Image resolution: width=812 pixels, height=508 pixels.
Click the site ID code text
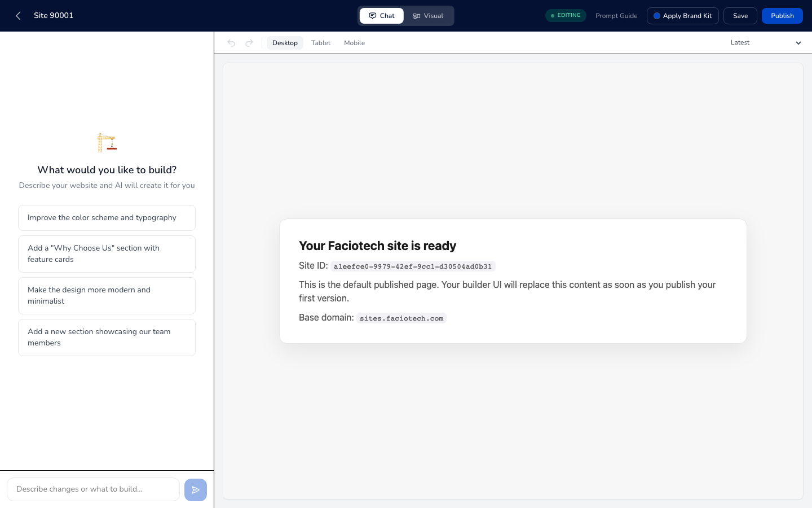[x=413, y=266]
